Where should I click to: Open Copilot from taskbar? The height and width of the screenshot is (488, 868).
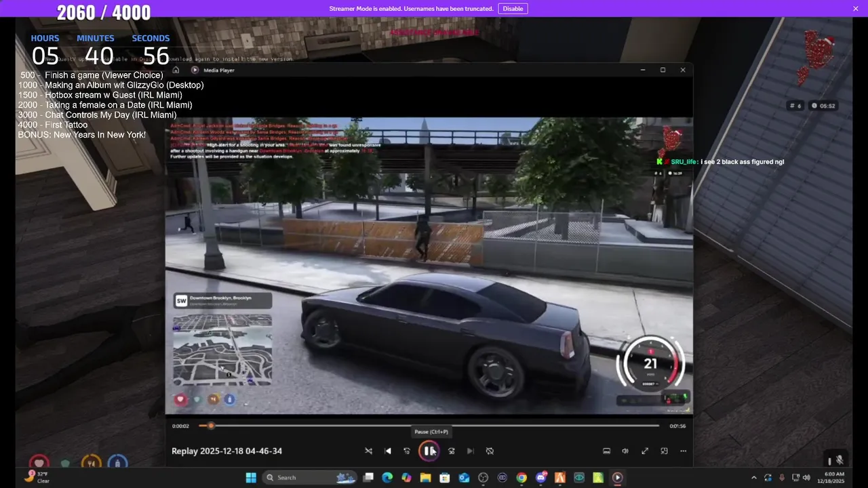(x=406, y=477)
